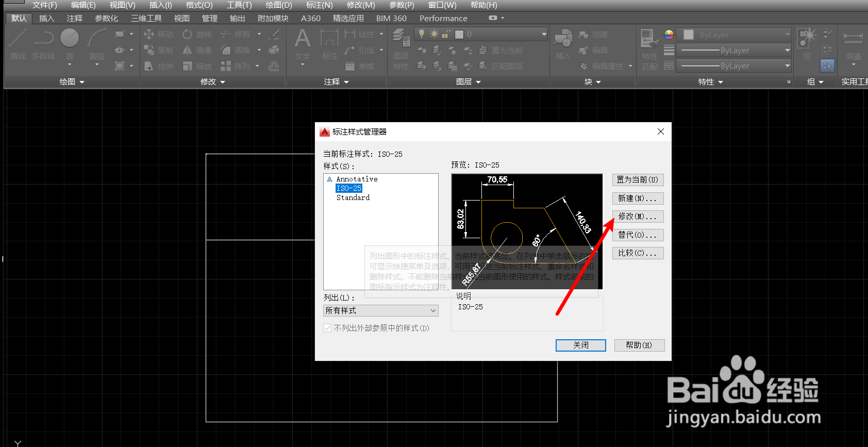
Task: Click the Table (表格) icon
Action: [x=350, y=66]
